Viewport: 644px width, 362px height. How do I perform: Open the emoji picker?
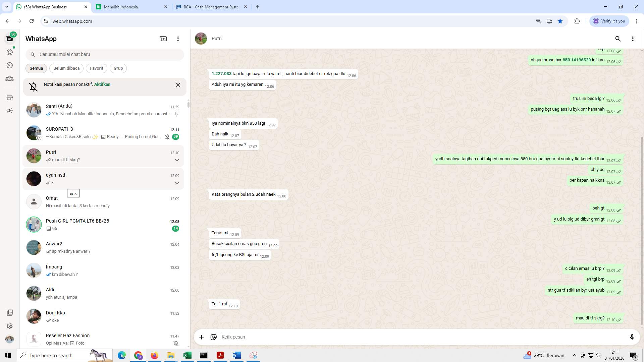point(214,337)
